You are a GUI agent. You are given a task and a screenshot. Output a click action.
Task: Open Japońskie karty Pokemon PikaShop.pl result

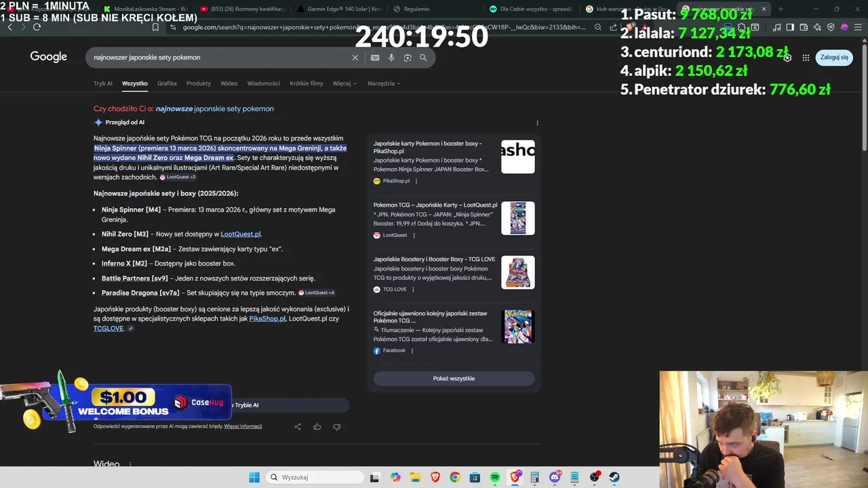click(428, 147)
